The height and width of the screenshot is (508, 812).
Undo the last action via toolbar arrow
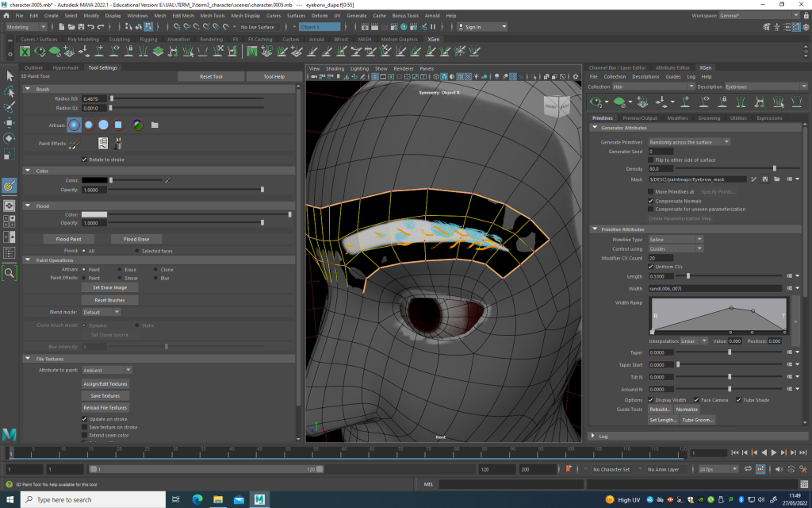(91, 27)
